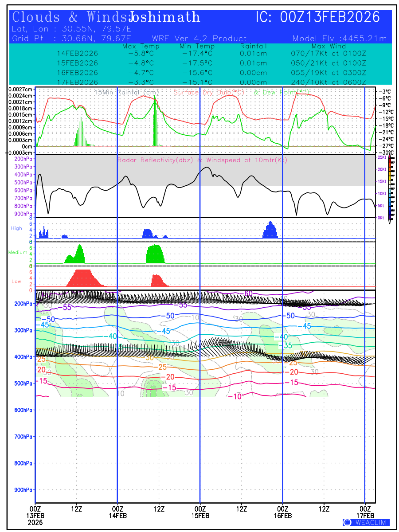The image size is (399, 532).
Task: Click the 00Z 14FEB time axis marker
Action: pos(117,512)
